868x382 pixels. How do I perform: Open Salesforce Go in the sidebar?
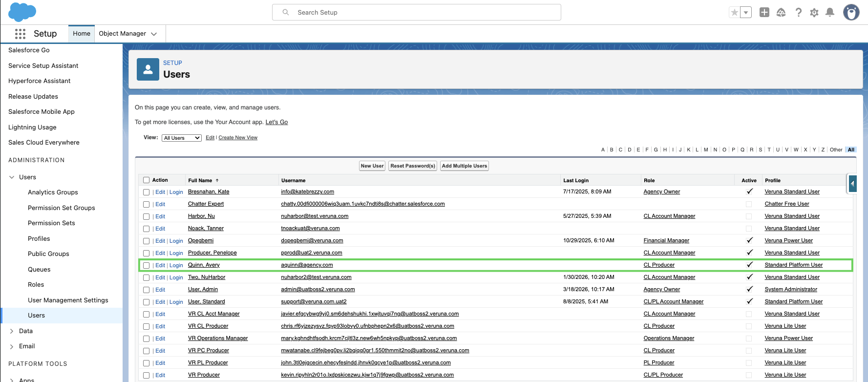(x=29, y=50)
